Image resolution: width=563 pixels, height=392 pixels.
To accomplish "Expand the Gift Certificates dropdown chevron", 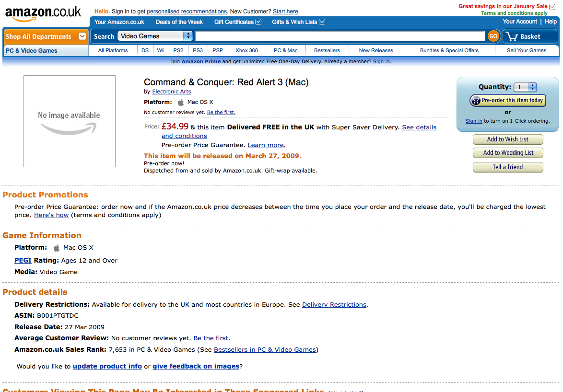I will [x=258, y=22].
